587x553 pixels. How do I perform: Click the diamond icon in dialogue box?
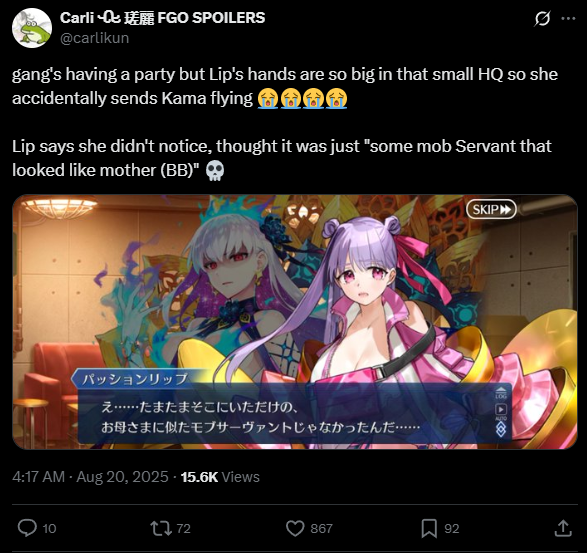coord(501,429)
